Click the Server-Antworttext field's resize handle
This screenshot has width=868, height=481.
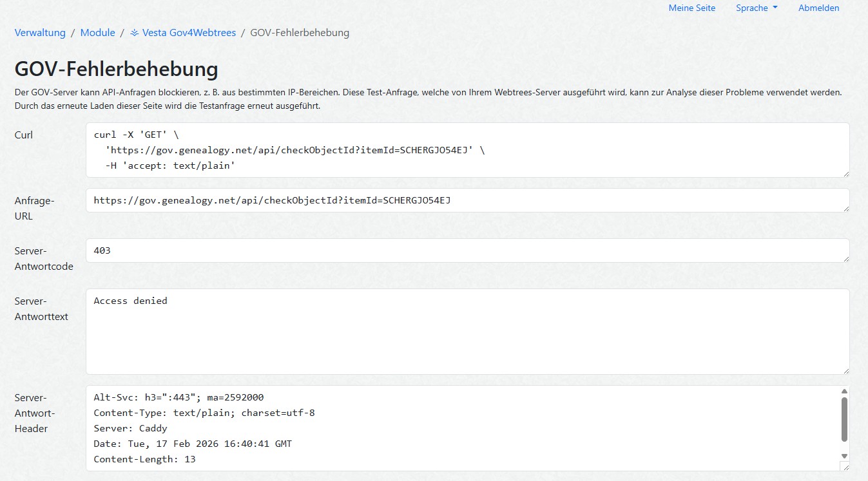coord(845,370)
